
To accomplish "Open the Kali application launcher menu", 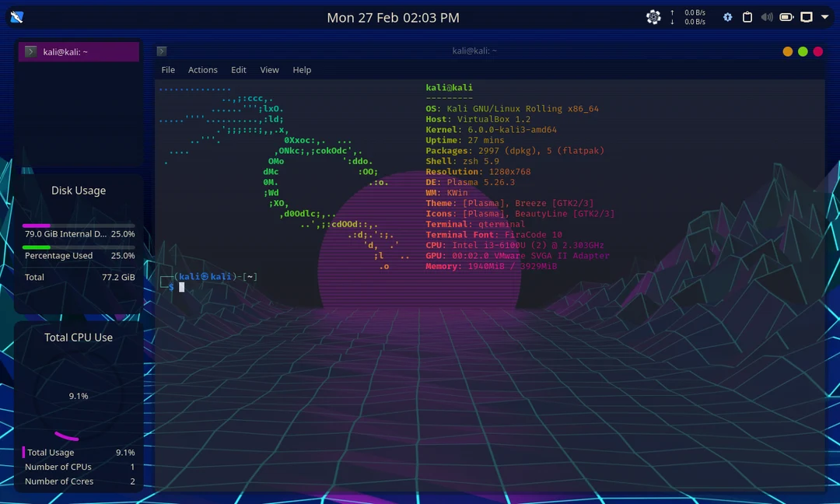I will [x=16, y=16].
